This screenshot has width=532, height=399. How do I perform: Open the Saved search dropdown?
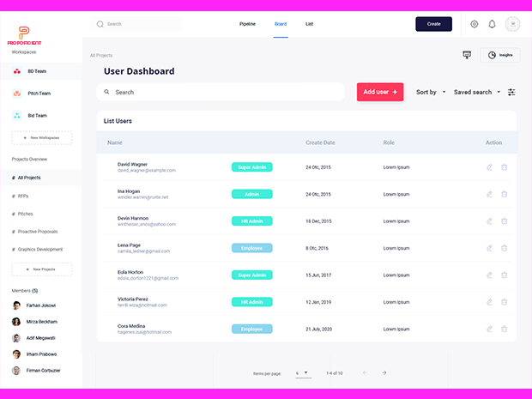tap(477, 92)
